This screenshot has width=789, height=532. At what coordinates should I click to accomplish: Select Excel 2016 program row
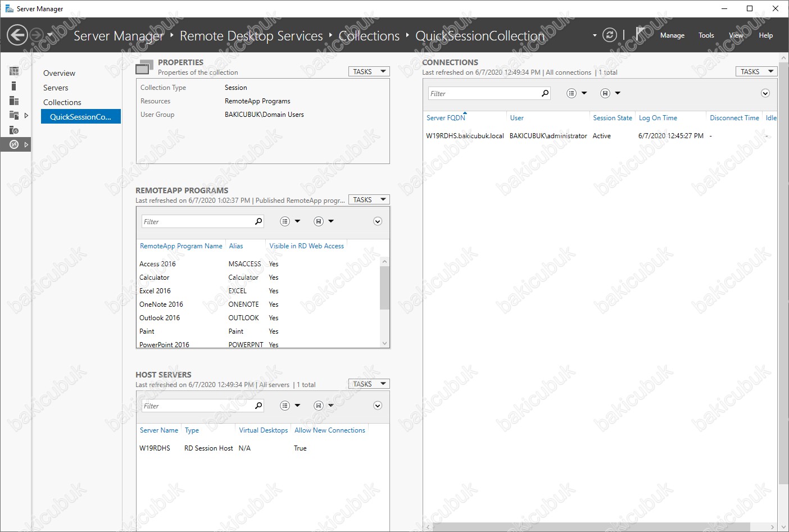coord(259,291)
